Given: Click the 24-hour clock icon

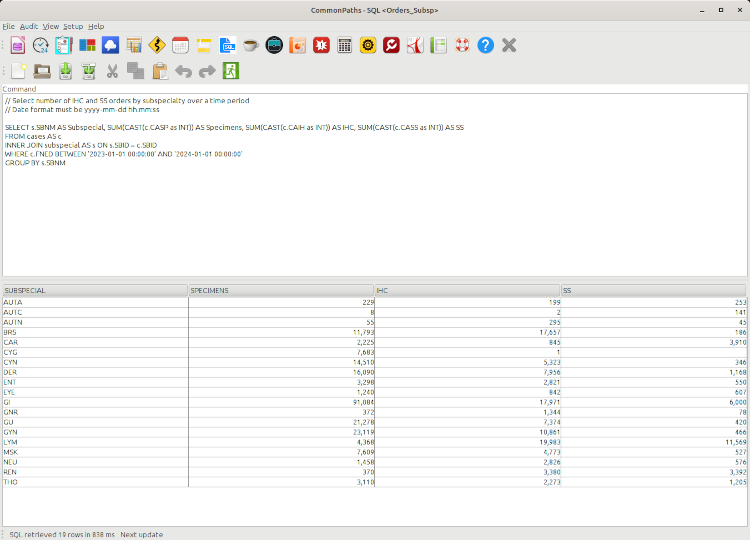Looking at the screenshot, I should tap(40, 45).
